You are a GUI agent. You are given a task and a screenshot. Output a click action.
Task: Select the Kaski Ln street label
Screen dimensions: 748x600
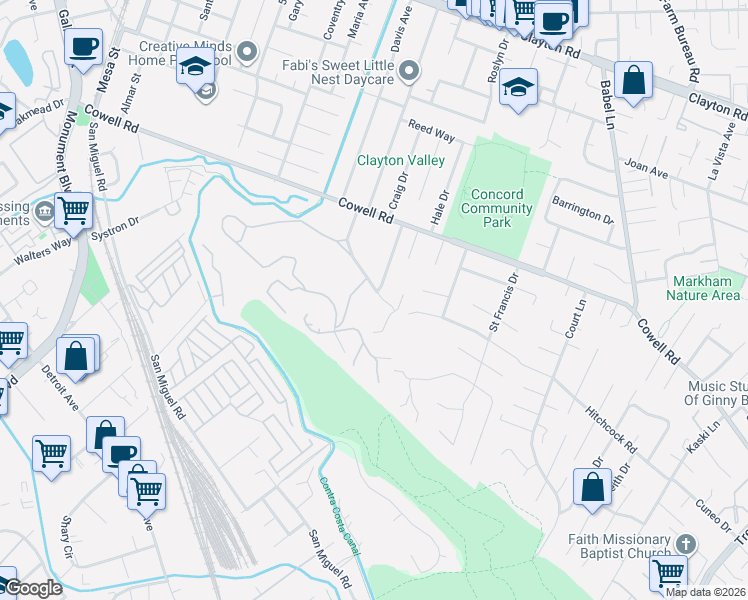(x=703, y=437)
